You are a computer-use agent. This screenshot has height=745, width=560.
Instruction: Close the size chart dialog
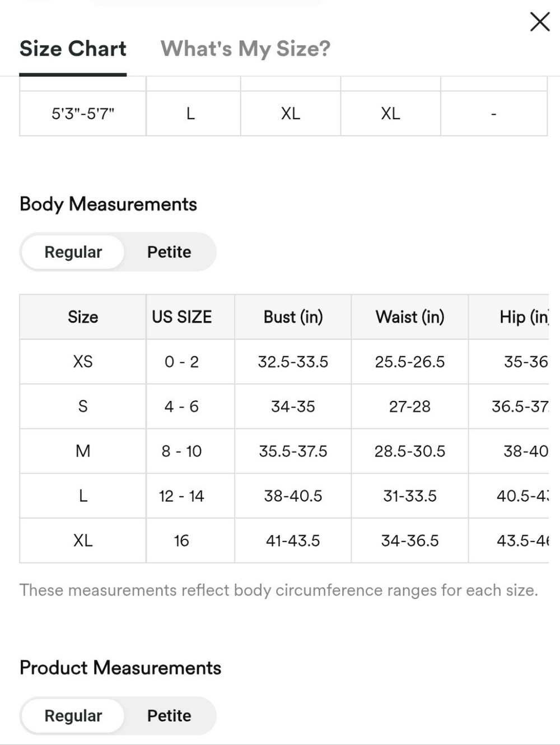click(540, 22)
